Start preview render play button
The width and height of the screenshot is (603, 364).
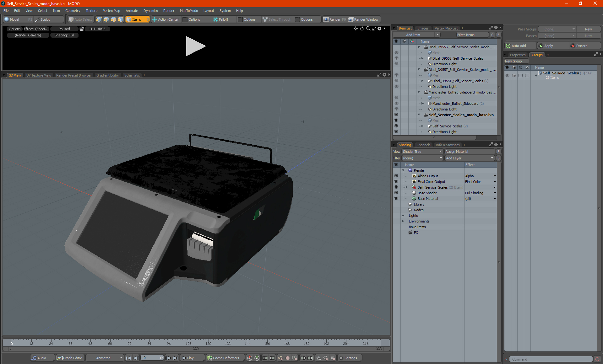click(x=196, y=46)
